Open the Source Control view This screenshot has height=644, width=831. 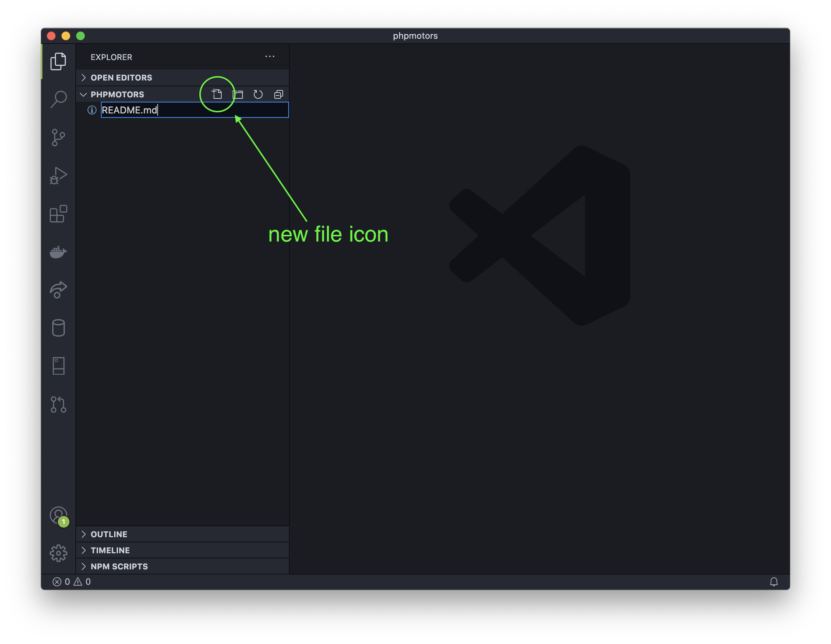click(58, 138)
